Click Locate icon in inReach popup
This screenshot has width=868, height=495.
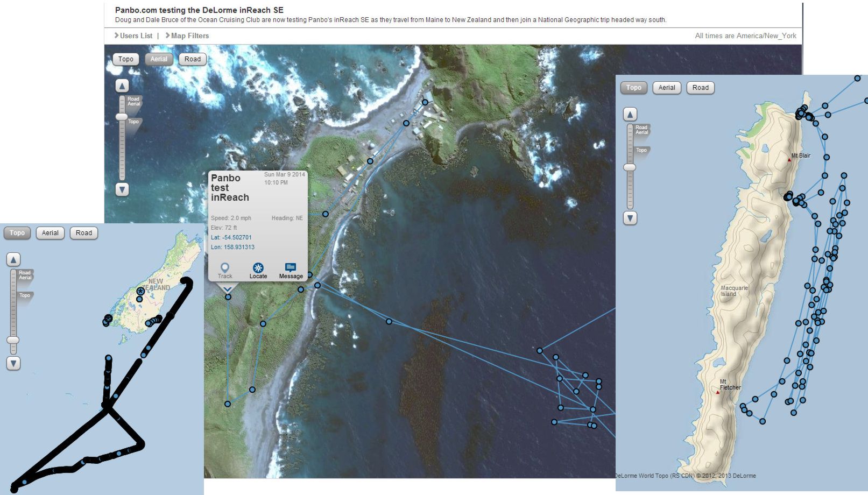coord(258,271)
